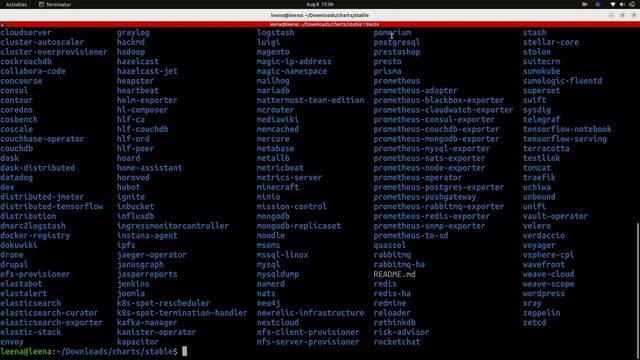Click mongodb-replicaset entry
The width and height of the screenshot is (640, 360).
(299, 226)
